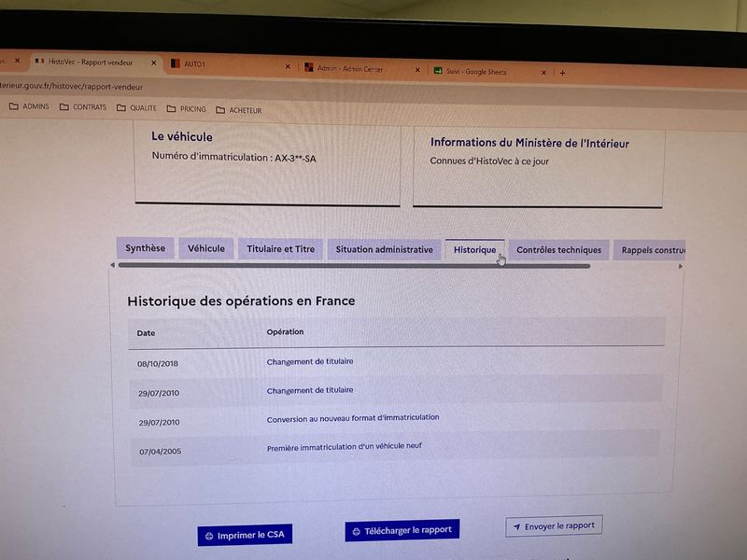Click the Admin Center tab favicon
This screenshot has height=560, width=747.
pyautogui.click(x=309, y=67)
